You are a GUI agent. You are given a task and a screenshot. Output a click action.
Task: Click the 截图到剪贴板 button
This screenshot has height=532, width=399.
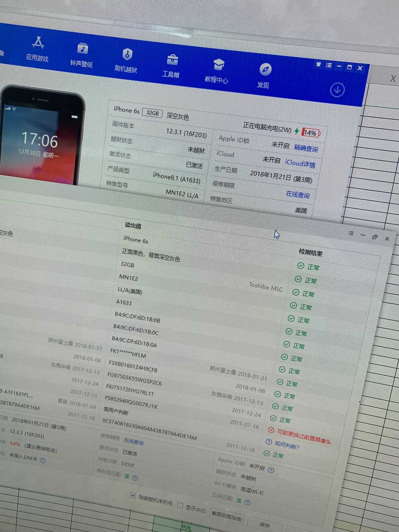[227, 516]
